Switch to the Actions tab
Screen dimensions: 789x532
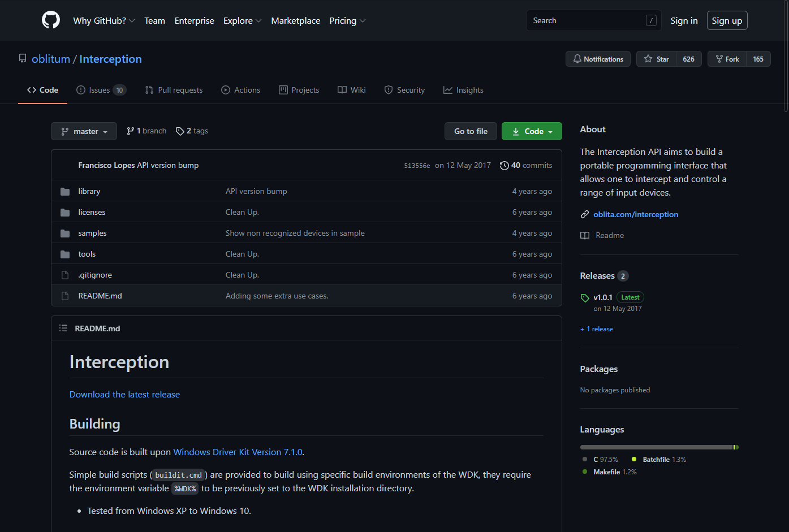[241, 90]
